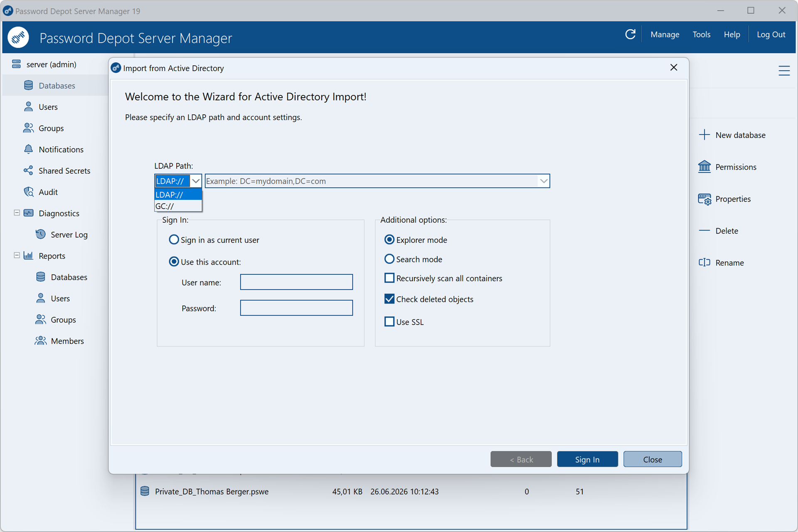Screen dimensions: 798x532
Task: Click the Delete minus icon
Action: coord(704,230)
